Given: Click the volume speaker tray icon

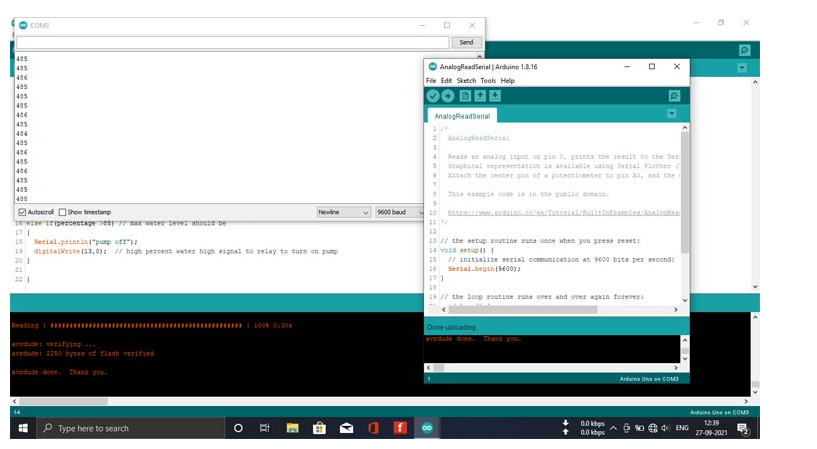Looking at the screenshot, I should (665, 428).
